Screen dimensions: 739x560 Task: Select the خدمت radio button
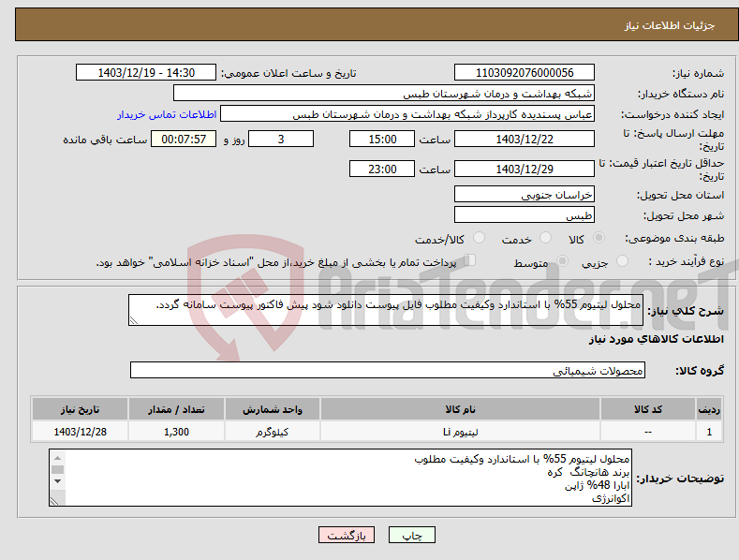pos(545,238)
